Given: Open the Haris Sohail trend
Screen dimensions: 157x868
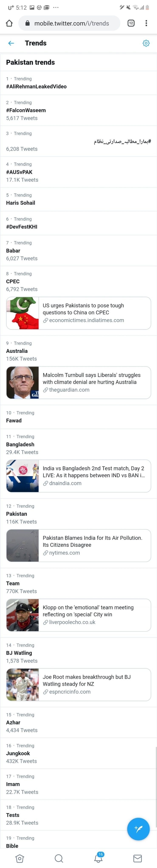Looking at the screenshot, I should pos(21,203).
